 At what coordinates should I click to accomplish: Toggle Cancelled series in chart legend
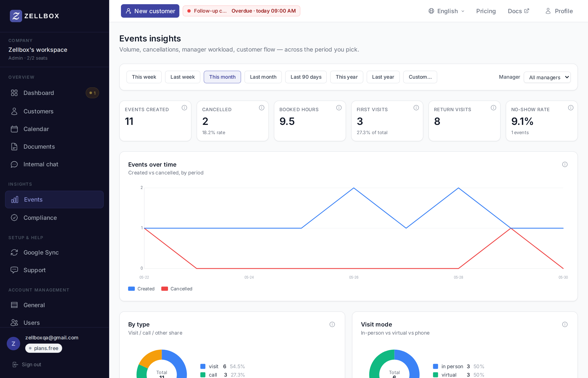click(x=177, y=289)
